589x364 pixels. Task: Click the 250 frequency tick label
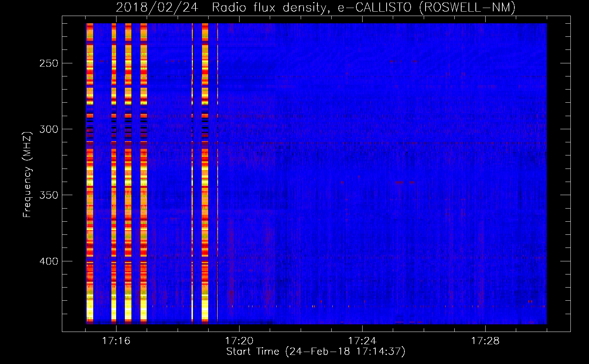click(x=49, y=63)
